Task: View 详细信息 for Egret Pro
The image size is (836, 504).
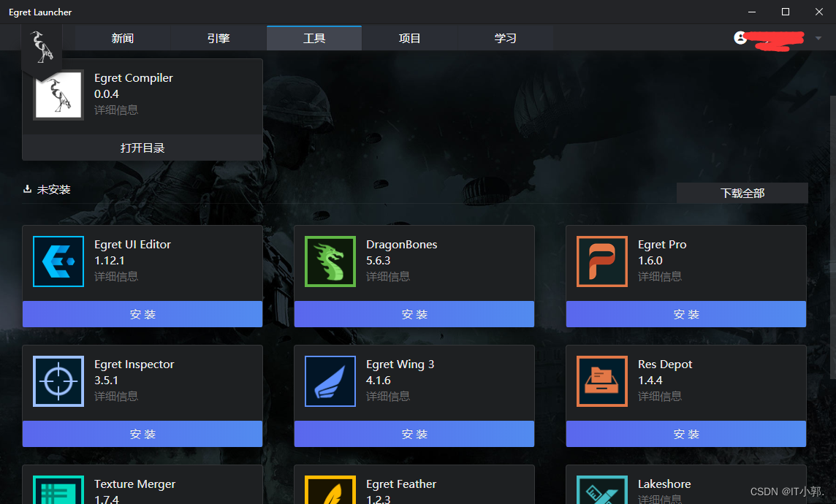Action: pyautogui.click(x=660, y=277)
